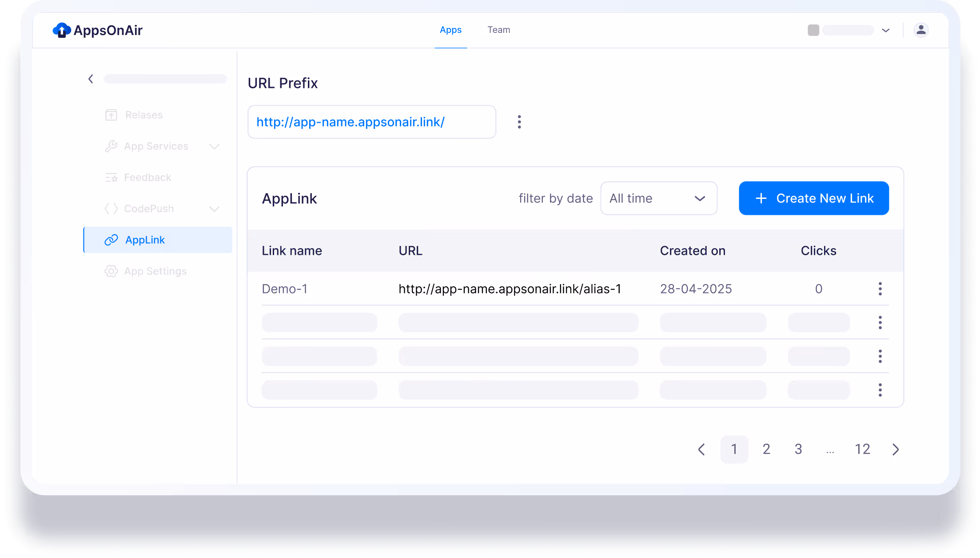Click the Relases upload box icon
This screenshot has width=980, height=558.
[x=111, y=115]
